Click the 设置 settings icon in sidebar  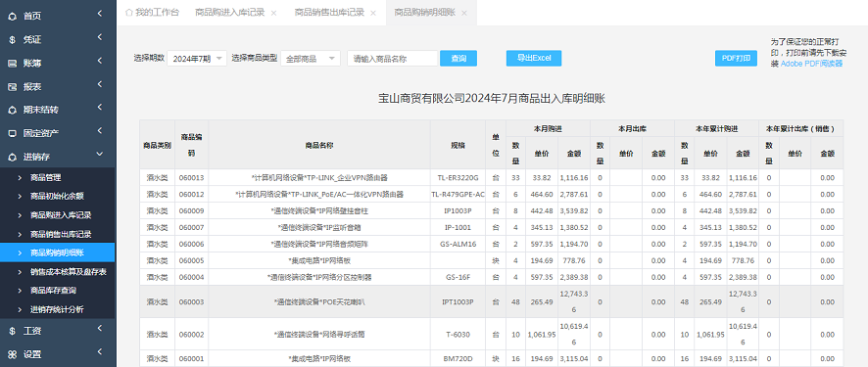(x=12, y=355)
